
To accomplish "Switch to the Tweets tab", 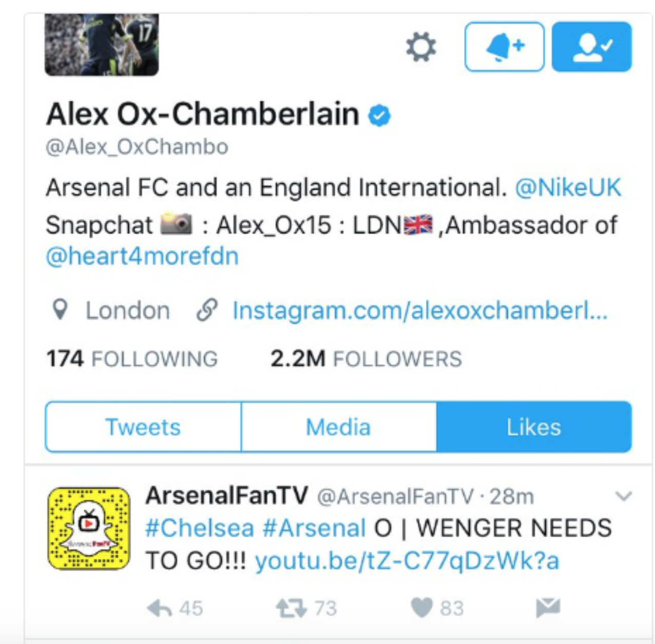I will (143, 427).
